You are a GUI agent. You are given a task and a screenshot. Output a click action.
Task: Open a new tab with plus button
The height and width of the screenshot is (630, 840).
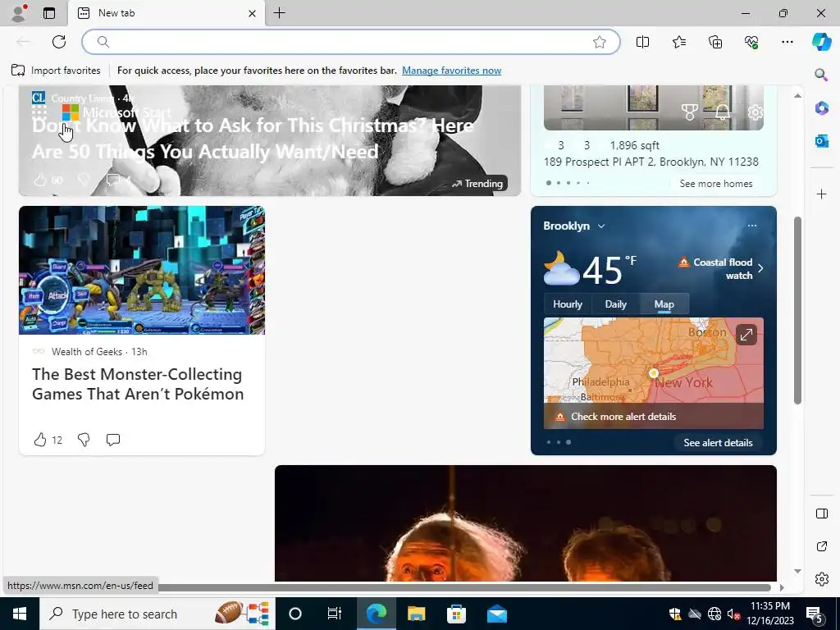click(x=279, y=13)
